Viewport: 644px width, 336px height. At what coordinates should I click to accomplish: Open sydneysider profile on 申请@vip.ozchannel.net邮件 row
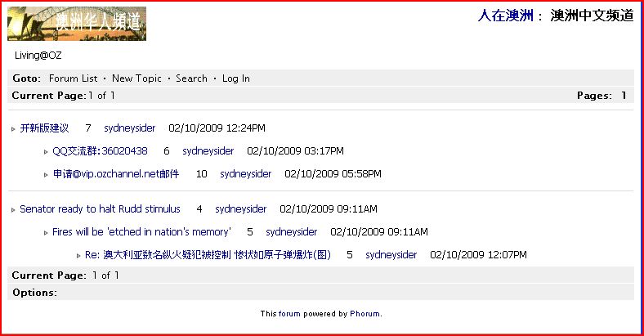[x=246, y=174]
